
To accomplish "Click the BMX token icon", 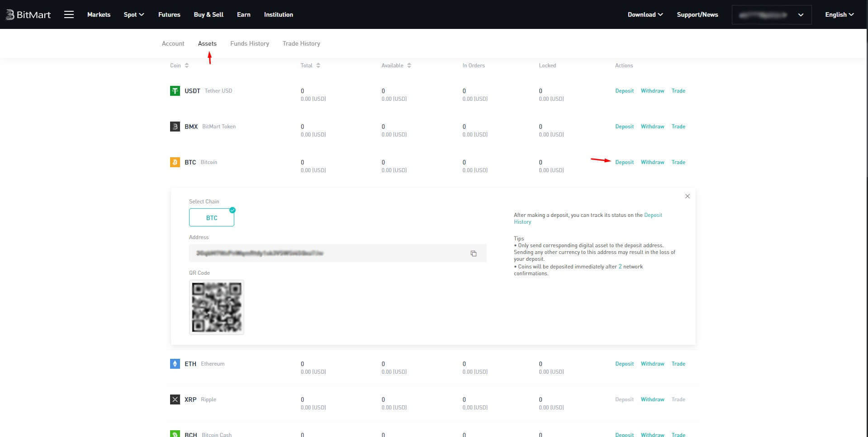I will click(175, 127).
